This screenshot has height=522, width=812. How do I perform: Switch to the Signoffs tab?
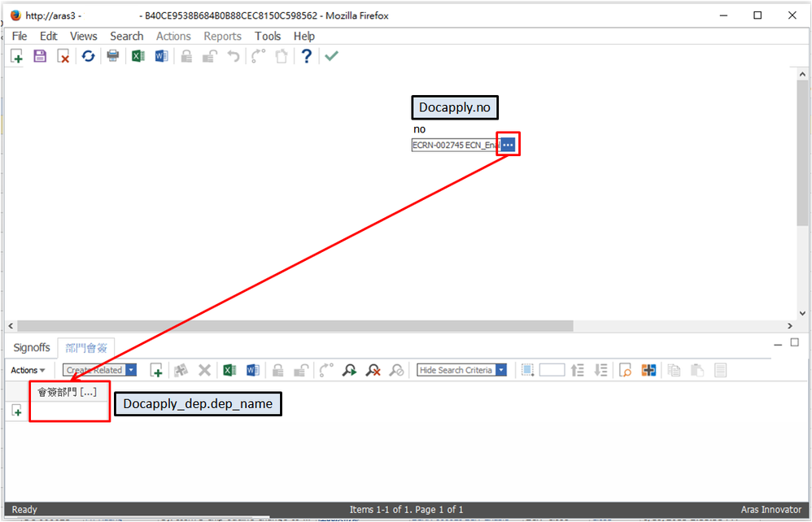click(x=32, y=347)
